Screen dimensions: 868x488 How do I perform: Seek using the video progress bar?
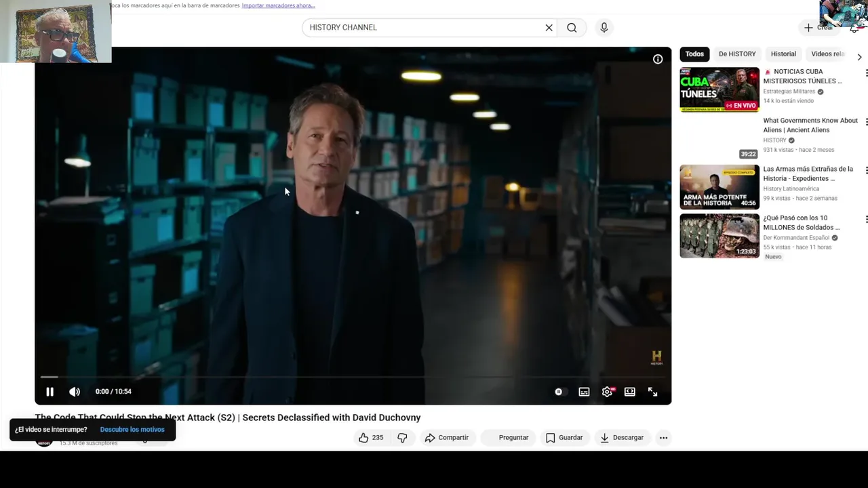click(353, 377)
